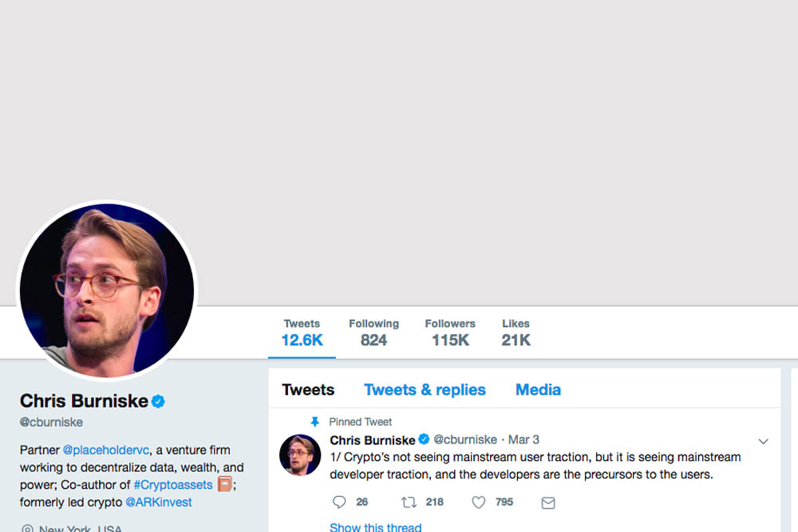
Task: Open the Media tab
Action: pos(538,390)
